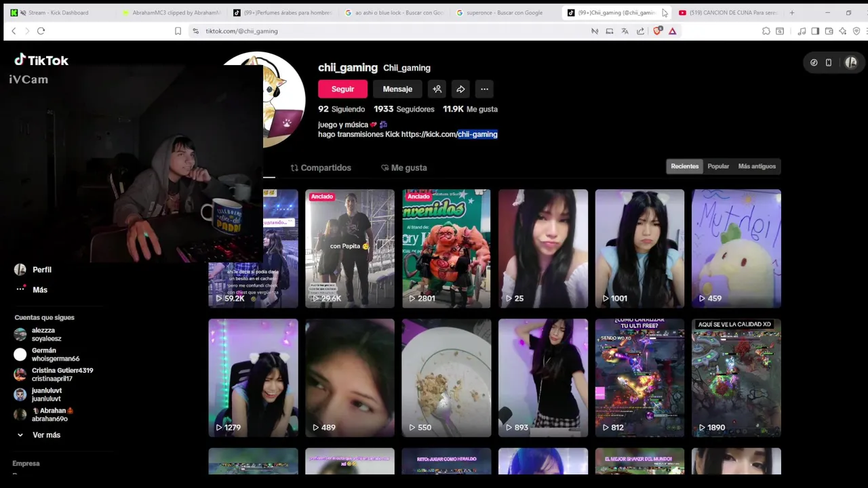The height and width of the screenshot is (488, 868).
Task: Open the plush video with 459 views
Action: 736,249
